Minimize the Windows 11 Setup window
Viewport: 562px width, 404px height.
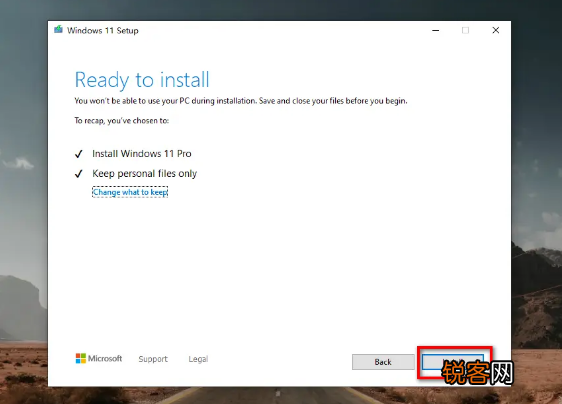[435, 30]
